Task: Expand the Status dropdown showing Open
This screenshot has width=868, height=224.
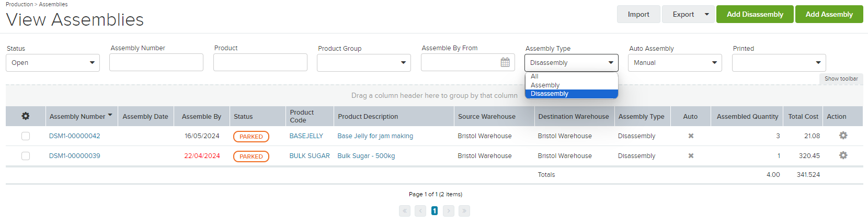Action: coord(53,63)
